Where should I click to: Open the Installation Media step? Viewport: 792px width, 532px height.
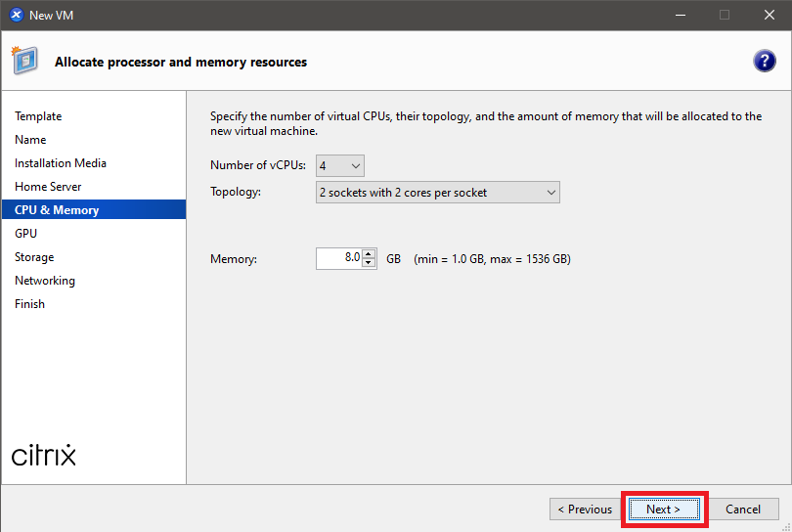point(61,163)
